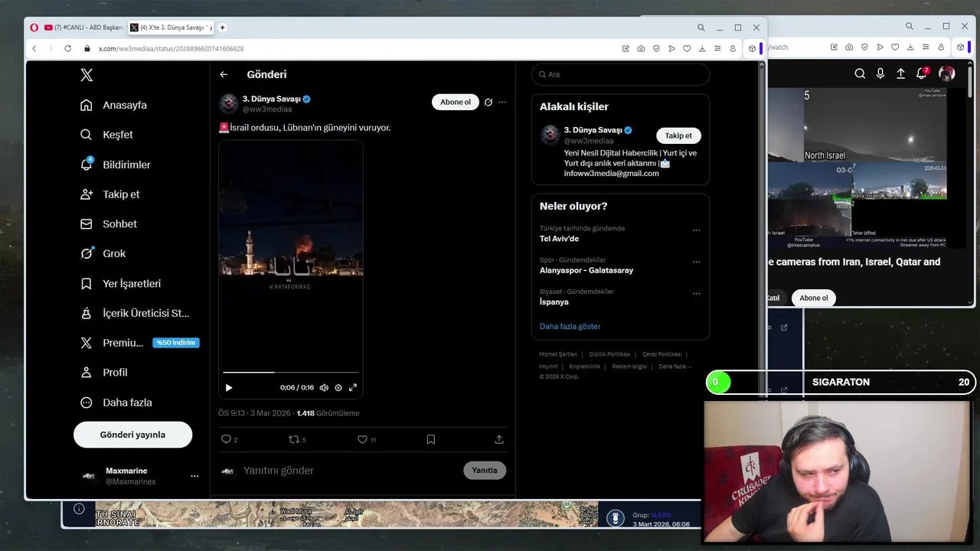The width and height of the screenshot is (980, 551).
Task: Click YouTube voice search microphone
Action: pyautogui.click(x=880, y=73)
